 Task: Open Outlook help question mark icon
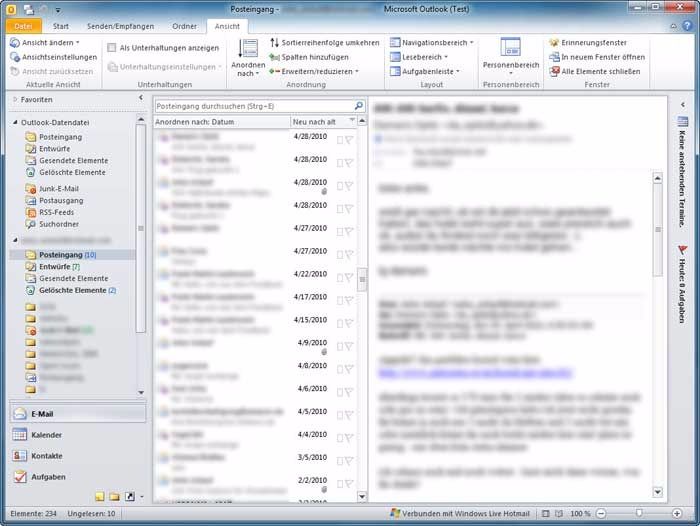pos(687,26)
